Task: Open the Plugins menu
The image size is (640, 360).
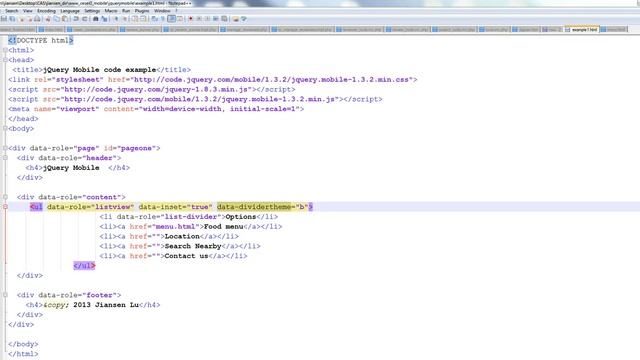Action: [142, 11]
